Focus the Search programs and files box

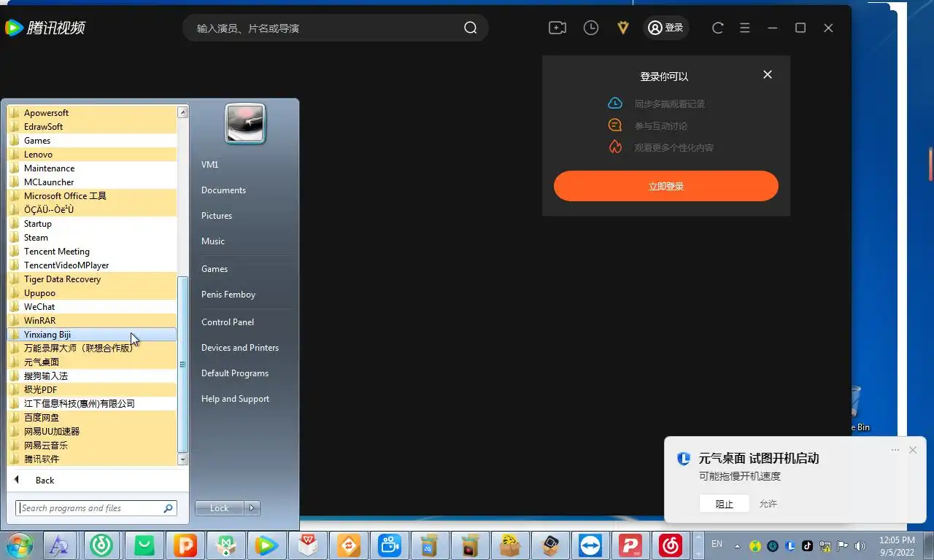click(x=96, y=508)
